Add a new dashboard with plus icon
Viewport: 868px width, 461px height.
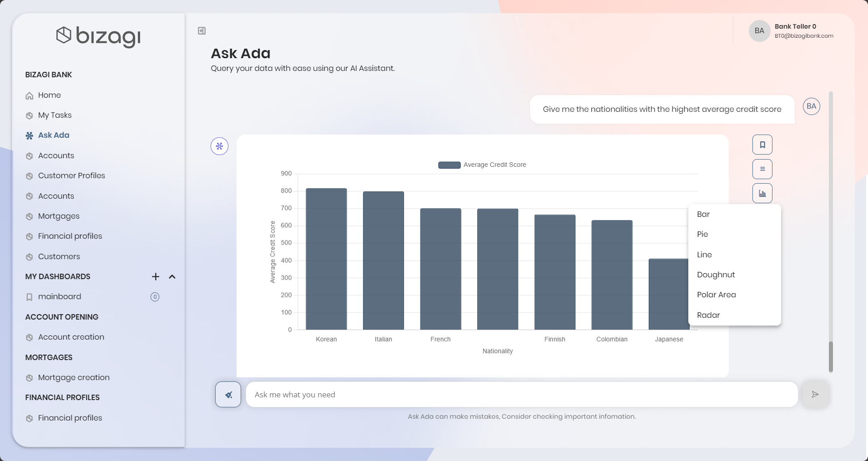156,276
